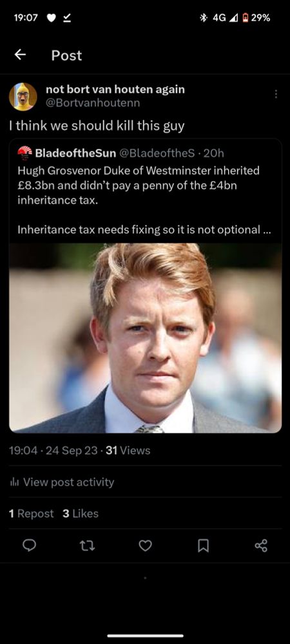Open the BladeoftheSun quoted username

75,153
